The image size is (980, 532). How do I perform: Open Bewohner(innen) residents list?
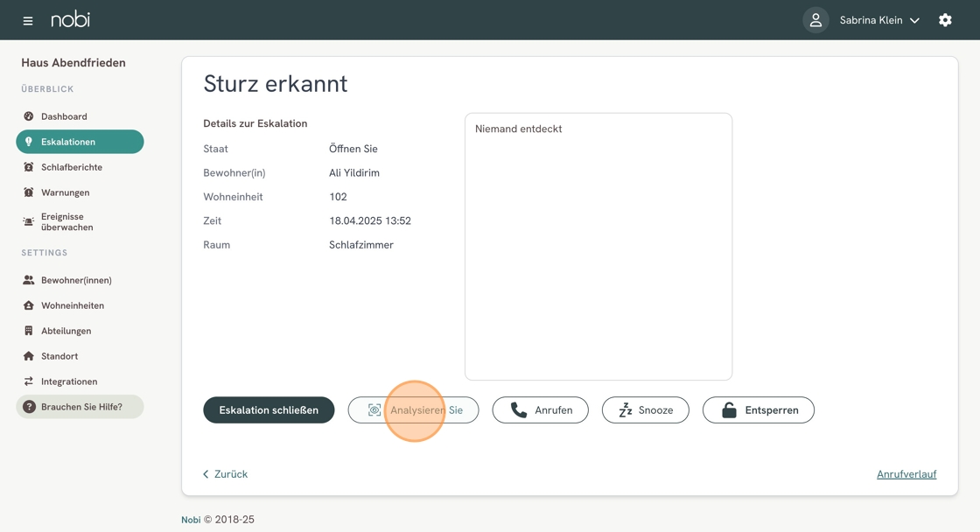(x=76, y=280)
